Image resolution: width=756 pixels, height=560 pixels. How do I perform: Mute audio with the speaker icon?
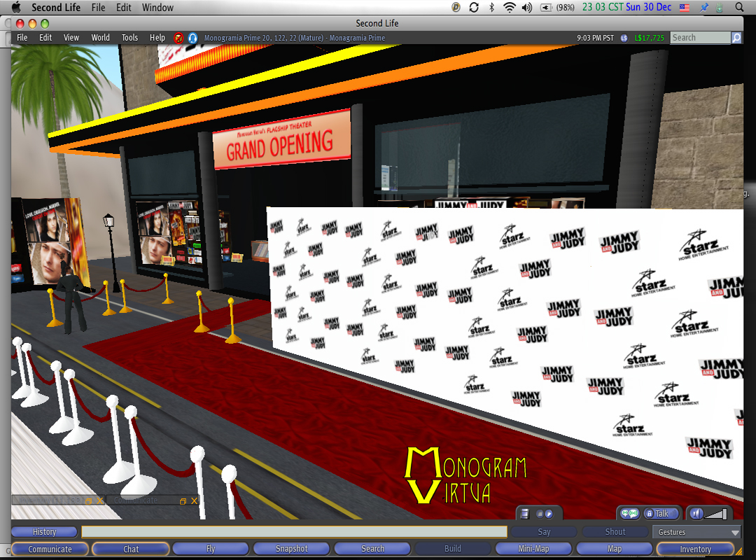(696, 514)
